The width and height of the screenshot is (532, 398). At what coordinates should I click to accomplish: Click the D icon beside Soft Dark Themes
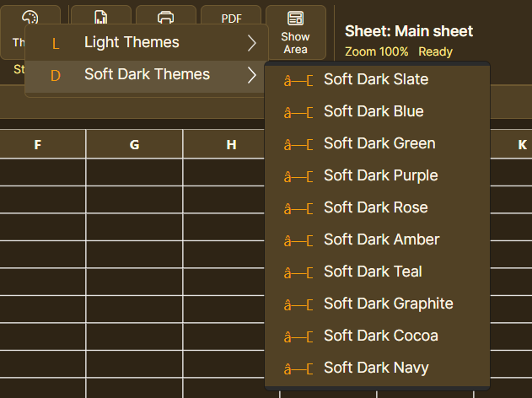(x=56, y=76)
